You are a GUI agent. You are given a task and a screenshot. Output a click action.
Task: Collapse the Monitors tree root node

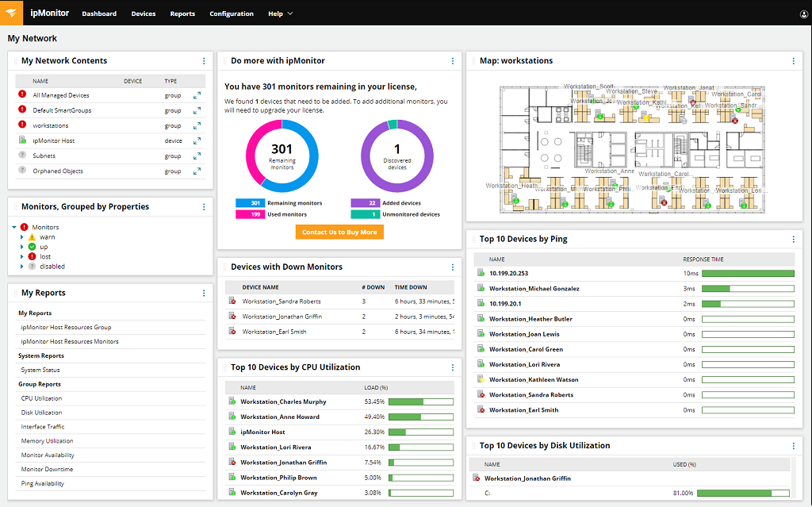(14, 227)
